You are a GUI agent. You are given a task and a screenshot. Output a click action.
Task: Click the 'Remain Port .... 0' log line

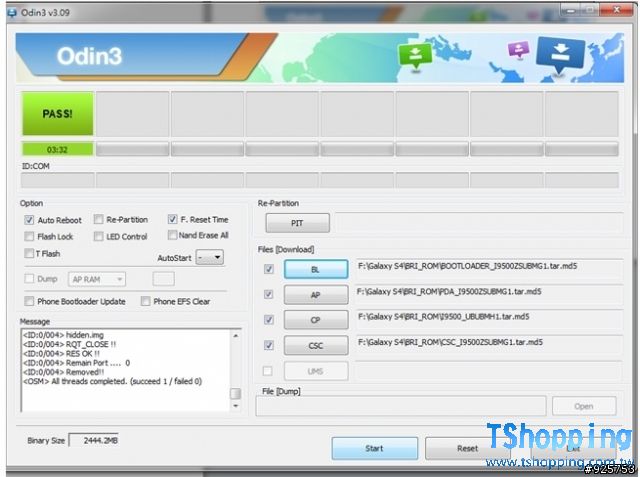point(76,363)
